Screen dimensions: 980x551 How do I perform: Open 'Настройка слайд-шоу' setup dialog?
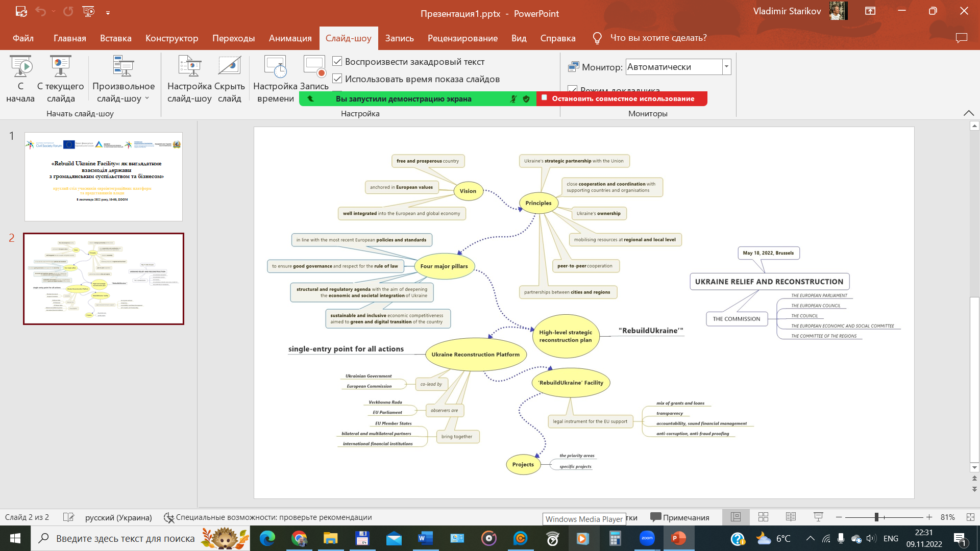click(189, 80)
